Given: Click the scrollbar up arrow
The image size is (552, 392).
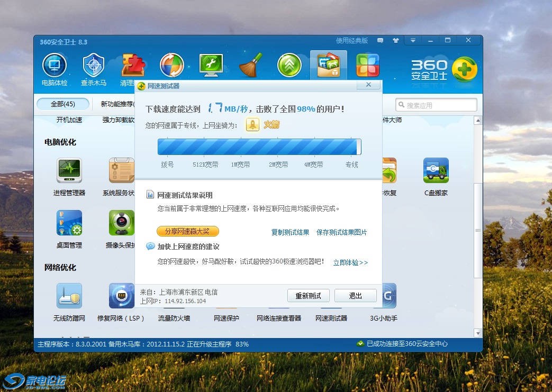Looking at the screenshot, I should (478, 121).
